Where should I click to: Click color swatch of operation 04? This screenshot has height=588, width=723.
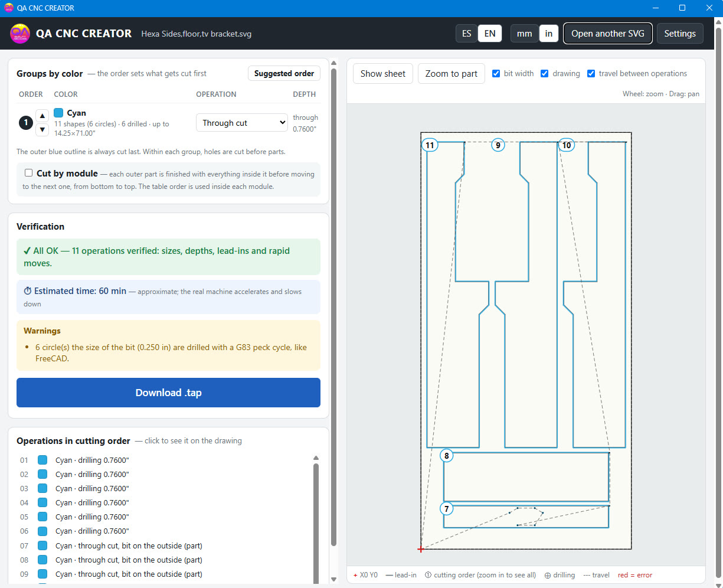coord(42,502)
